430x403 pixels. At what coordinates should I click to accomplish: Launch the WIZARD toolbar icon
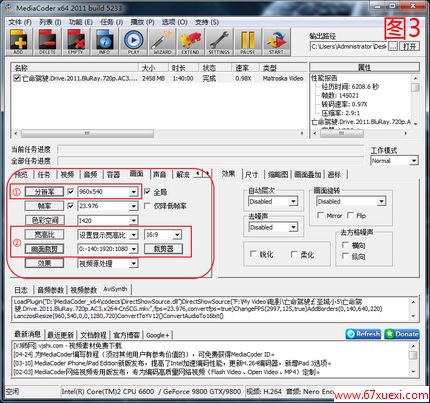[x=162, y=42]
